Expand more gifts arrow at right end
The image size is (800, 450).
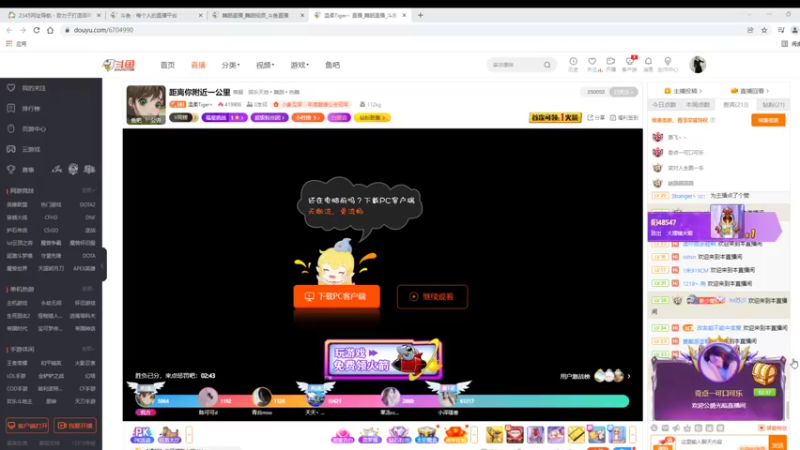(633, 435)
